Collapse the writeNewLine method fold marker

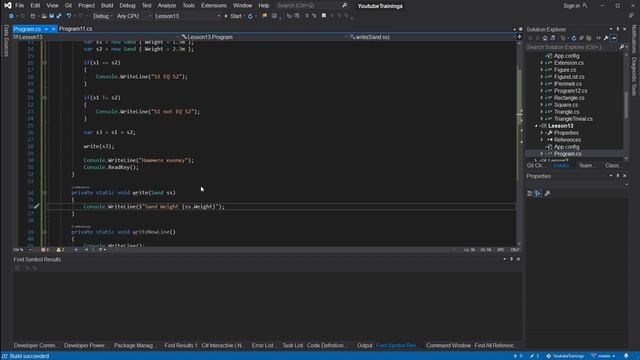(x=45, y=232)
